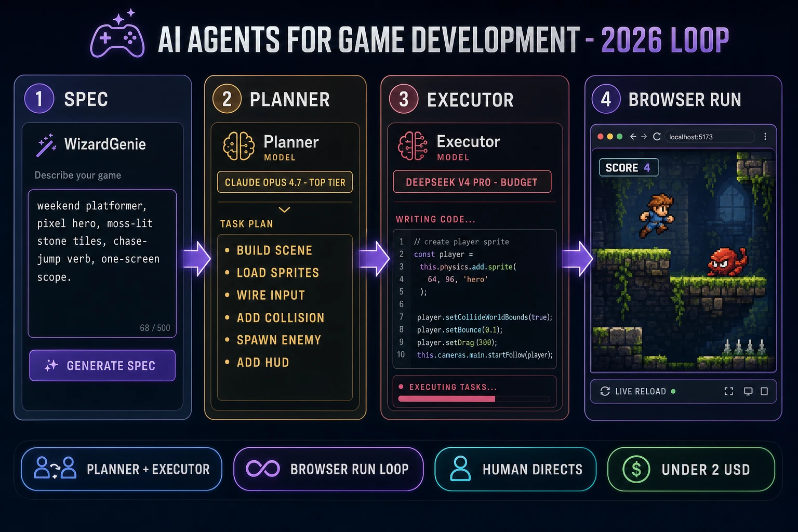
Task: Click the Executor circuit brain icon
Action: coord(413,146)
